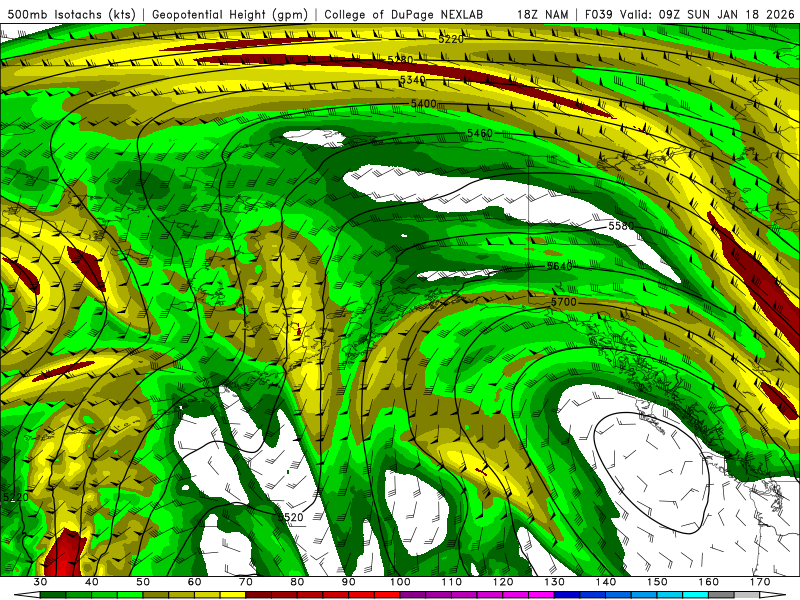800x600 pixels.
Task: Click the 120 kts value on the legend
Action: (503, 582)
